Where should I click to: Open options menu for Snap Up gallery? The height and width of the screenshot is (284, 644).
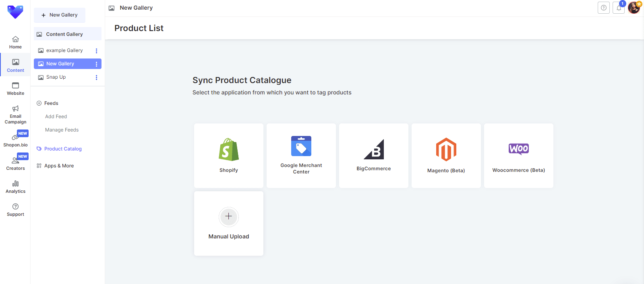[x=96, y=77]
